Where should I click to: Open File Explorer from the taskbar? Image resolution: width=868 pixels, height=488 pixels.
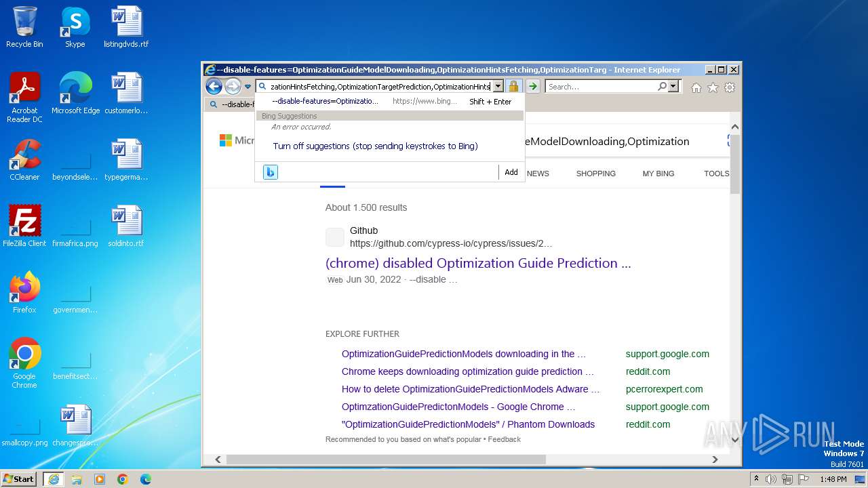(x=77, y=479)
